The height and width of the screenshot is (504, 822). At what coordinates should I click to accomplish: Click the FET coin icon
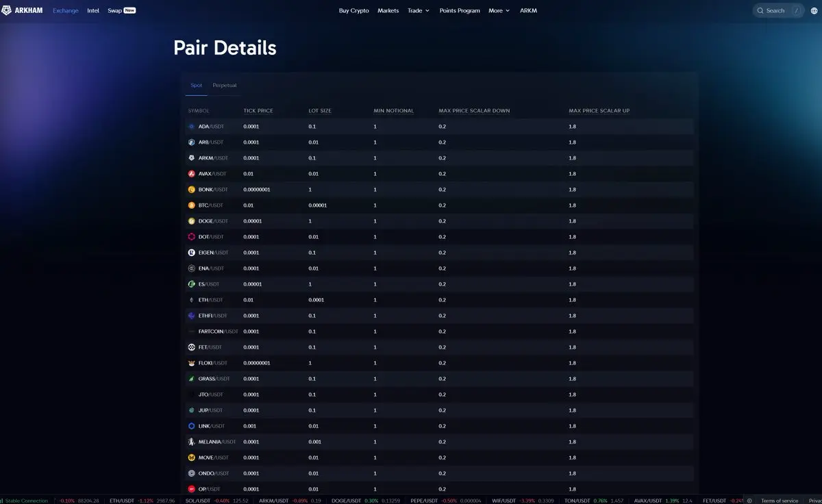click(x=192, y=347)
